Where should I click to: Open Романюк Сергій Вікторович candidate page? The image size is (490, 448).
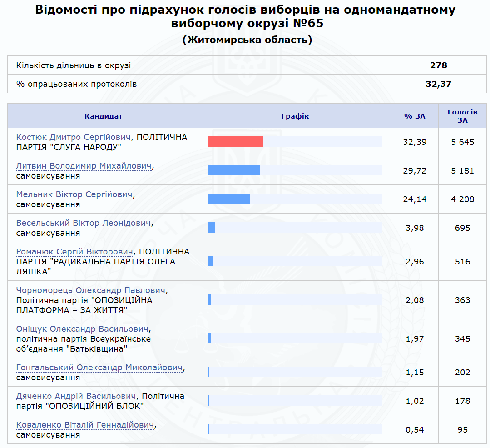coord(75,252)
